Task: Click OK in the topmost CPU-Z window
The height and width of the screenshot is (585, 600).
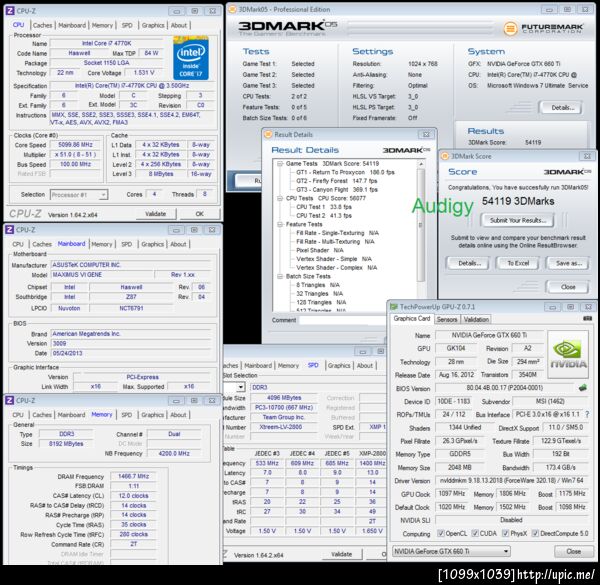Action: coord(200,214)
